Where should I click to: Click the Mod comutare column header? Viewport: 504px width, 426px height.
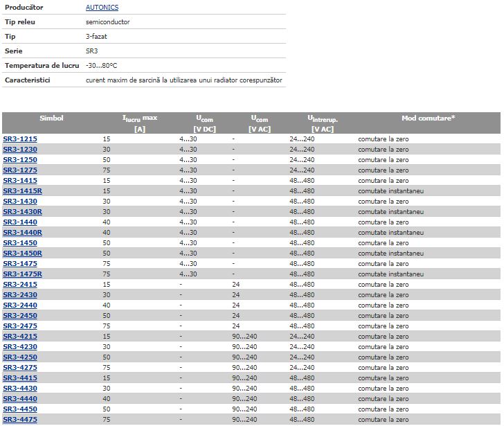(428, 118)
